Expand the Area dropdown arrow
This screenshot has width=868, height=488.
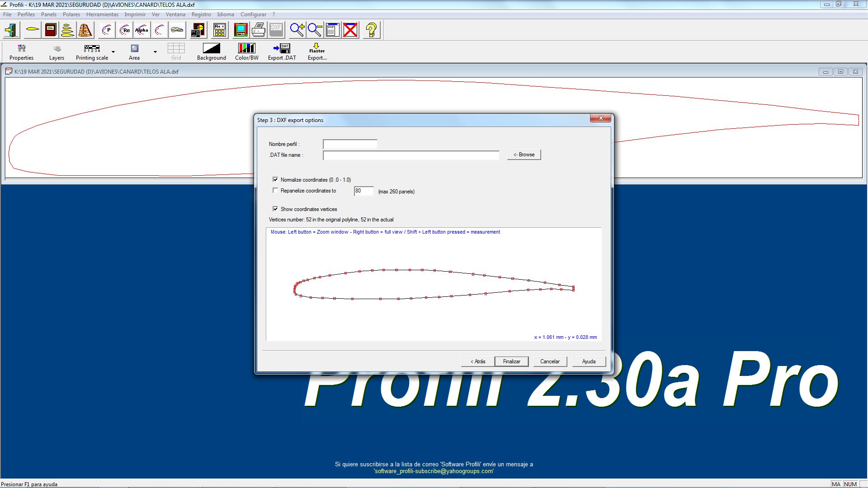click(x=155, y=52)
